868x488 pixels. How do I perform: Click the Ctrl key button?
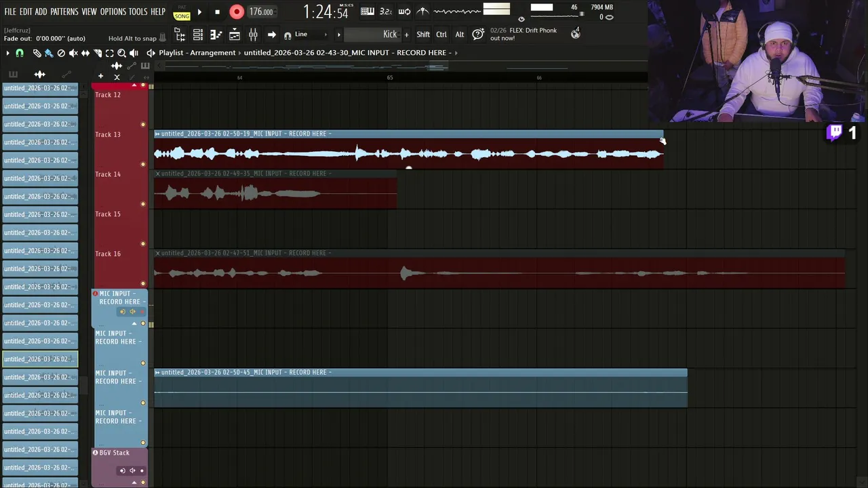coord(441,35)
